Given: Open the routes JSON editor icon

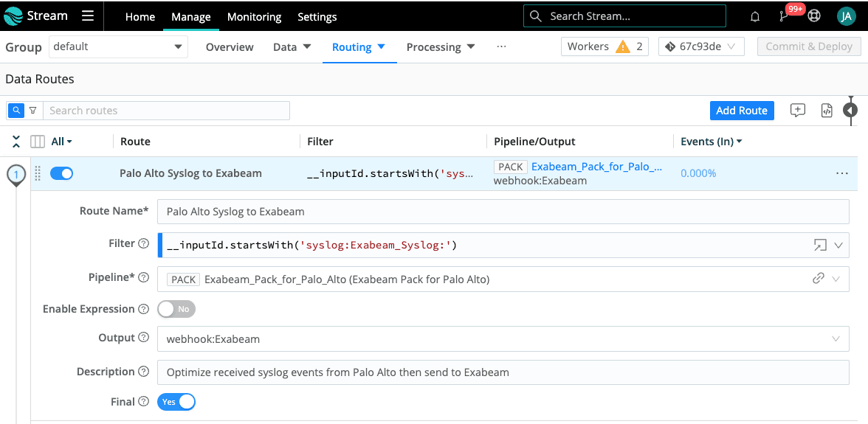Looking at the screenshot, I should 827,110.
